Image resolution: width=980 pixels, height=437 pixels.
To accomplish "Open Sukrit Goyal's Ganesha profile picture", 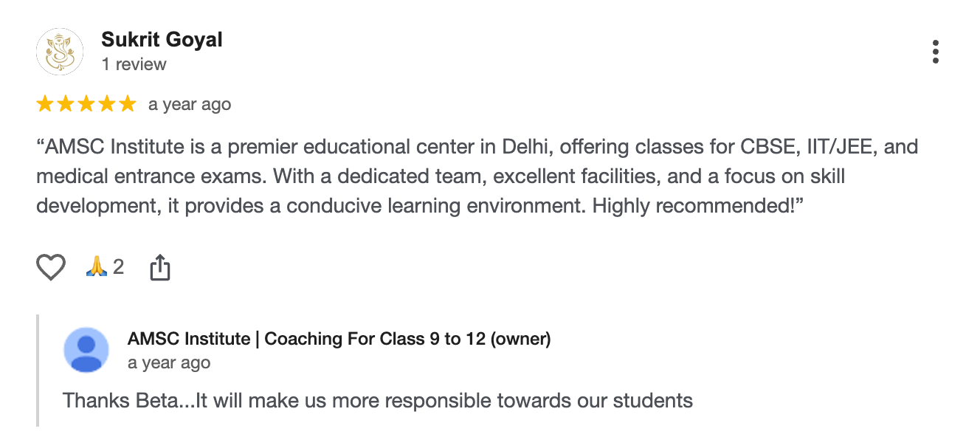I will (x=60, y=52).
